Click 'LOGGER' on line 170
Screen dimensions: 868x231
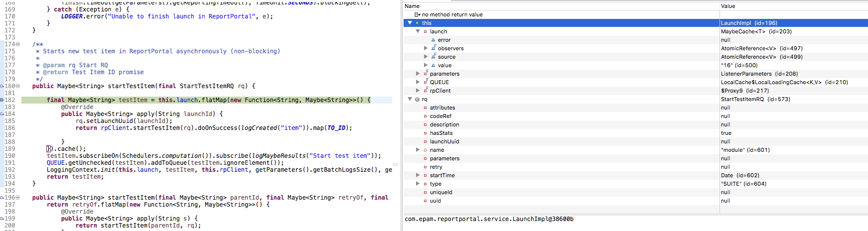[72, 16]
